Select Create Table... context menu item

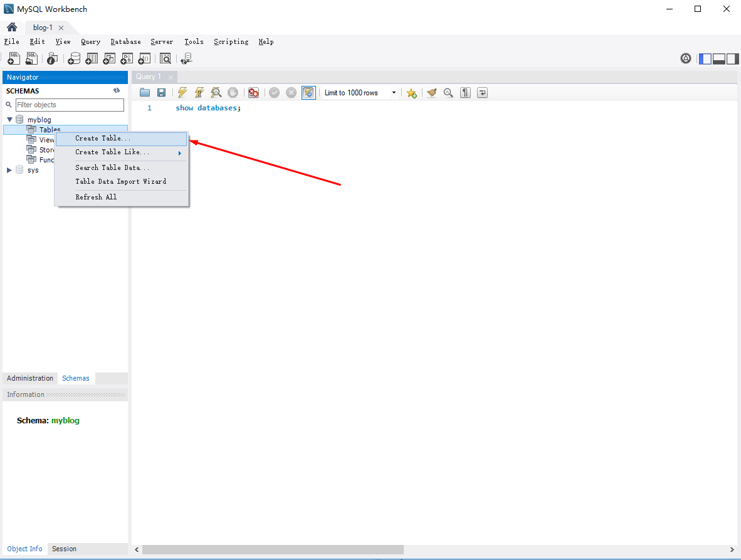(122, 139)
